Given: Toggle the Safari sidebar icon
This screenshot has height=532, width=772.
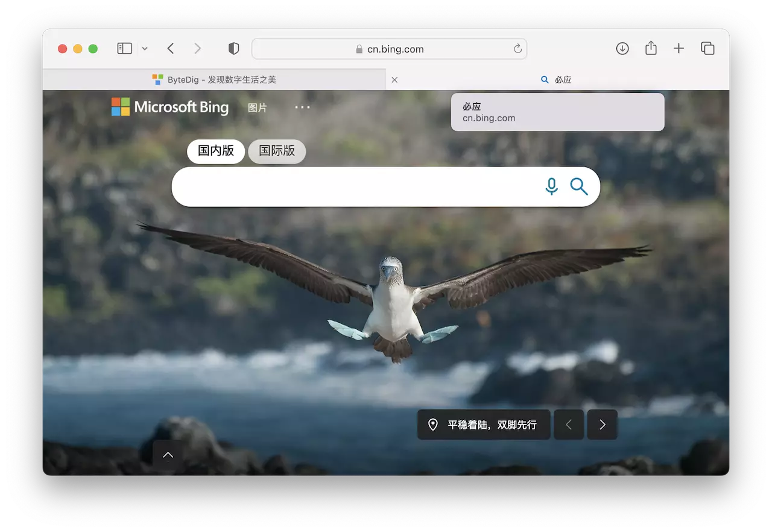Looking at the screenshot, I should (x=124, y=49).
